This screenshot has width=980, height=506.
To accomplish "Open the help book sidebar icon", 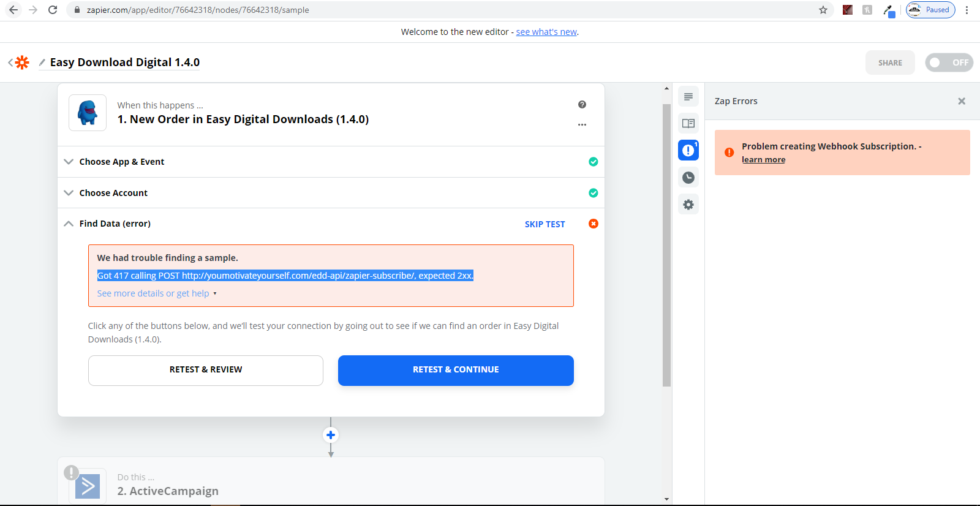I will [x=688, y=124].
